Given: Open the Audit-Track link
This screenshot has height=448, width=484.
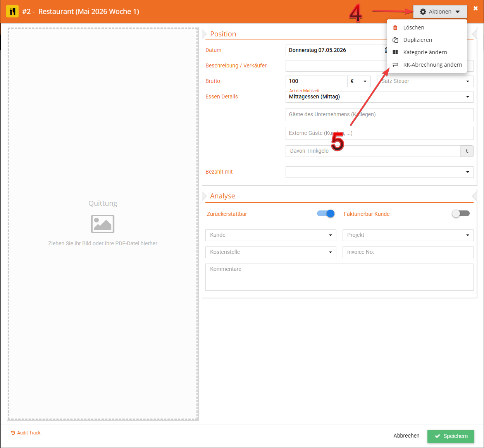Looking at the screenshot, I should [x=26, y=433].
